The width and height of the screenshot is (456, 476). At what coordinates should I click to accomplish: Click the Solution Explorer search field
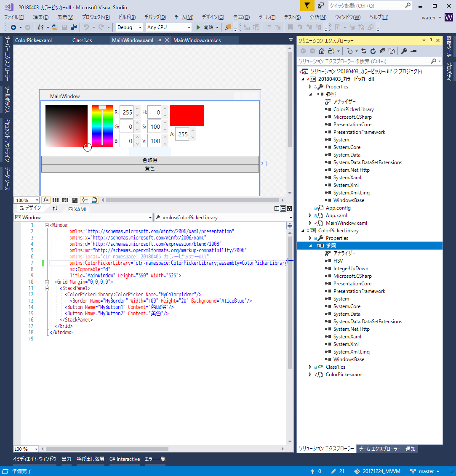(x=369, y=61)
